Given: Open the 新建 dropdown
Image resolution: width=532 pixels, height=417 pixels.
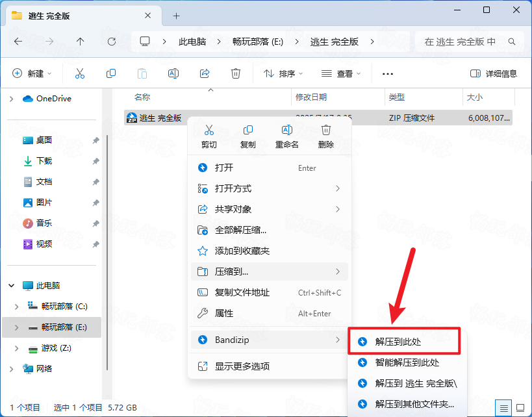Looking at the screenshot, I should (x=32, y=73).
